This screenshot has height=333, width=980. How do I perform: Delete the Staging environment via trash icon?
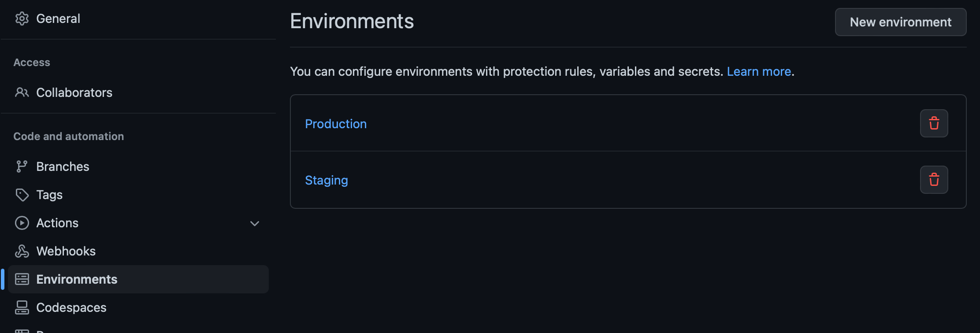coord(934,180)
